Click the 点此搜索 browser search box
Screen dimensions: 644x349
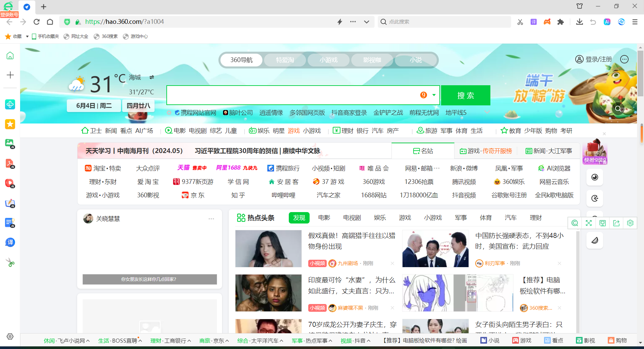pos(444,22)
